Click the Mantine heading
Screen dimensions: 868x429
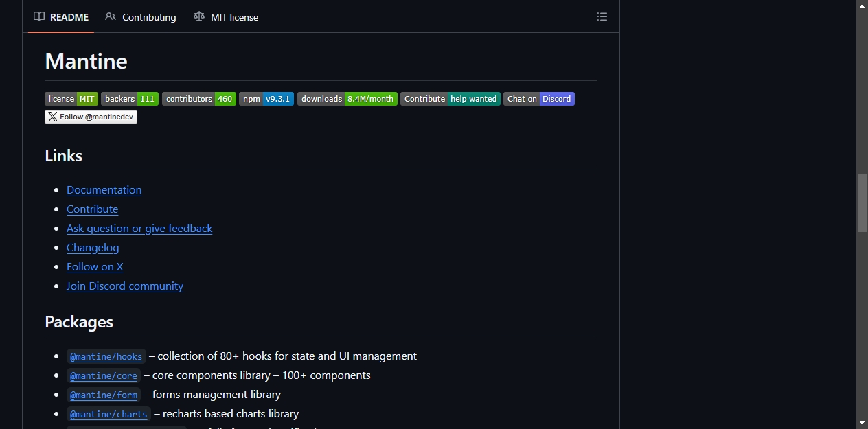(x=86, y=61)
